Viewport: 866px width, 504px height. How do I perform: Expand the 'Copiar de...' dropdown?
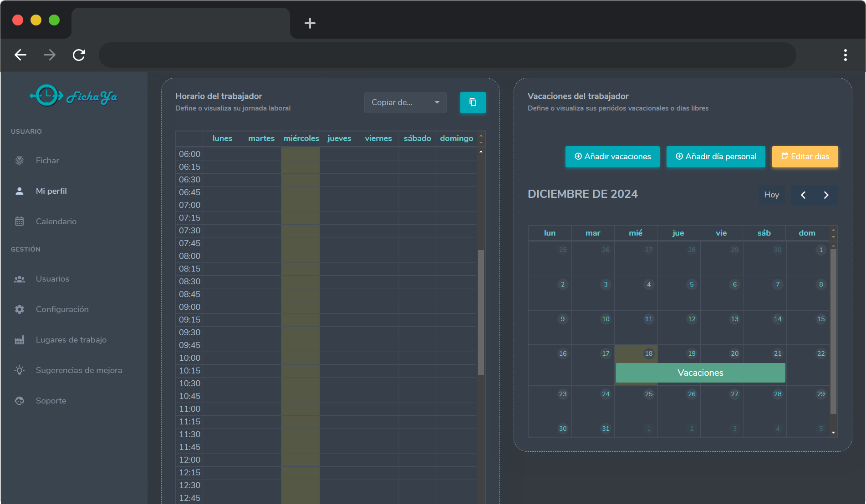tap(405, 102)
